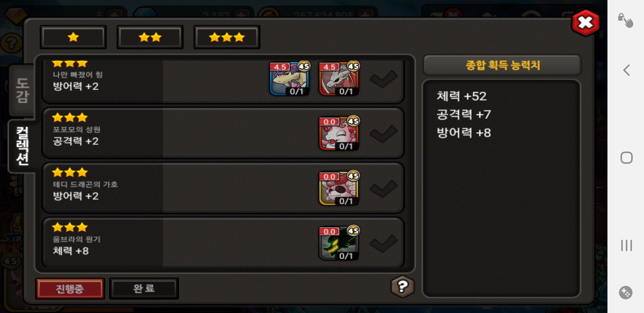644x313 pixels.
Task: Switch to the 도감 side tab
Action: click(22, 90)
